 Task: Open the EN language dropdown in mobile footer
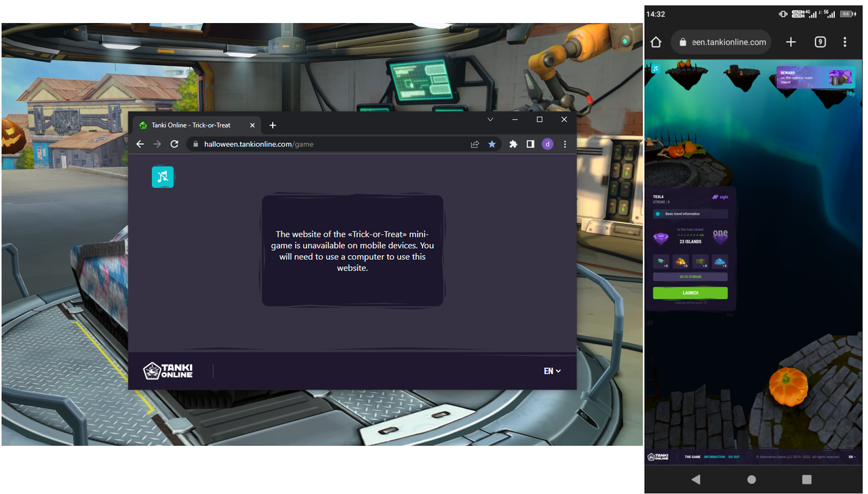coord(852,457)
